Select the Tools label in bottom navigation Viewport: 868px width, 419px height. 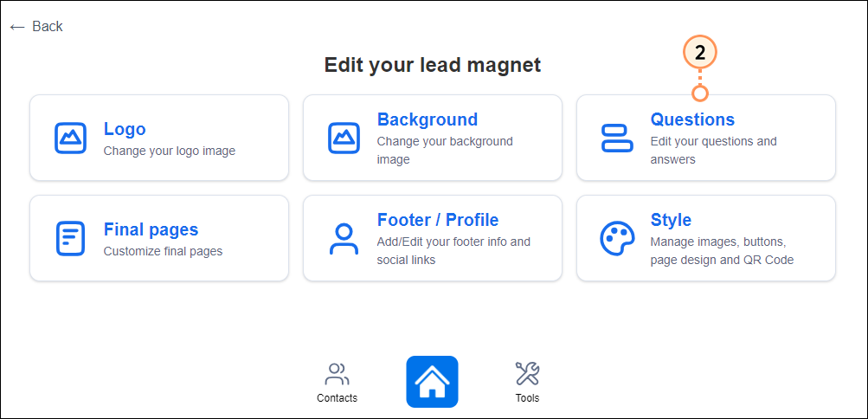point(527,398)
